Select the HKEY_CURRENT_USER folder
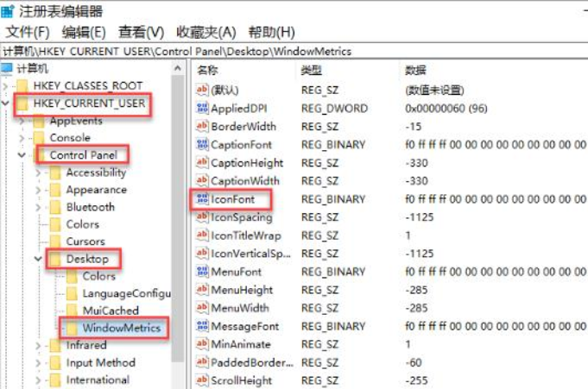 coord(89,103)
